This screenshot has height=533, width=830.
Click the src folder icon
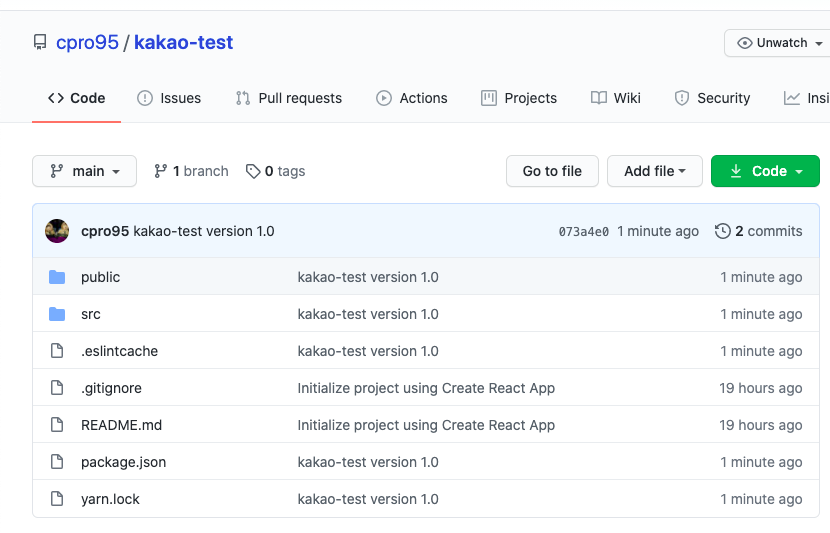57,314
